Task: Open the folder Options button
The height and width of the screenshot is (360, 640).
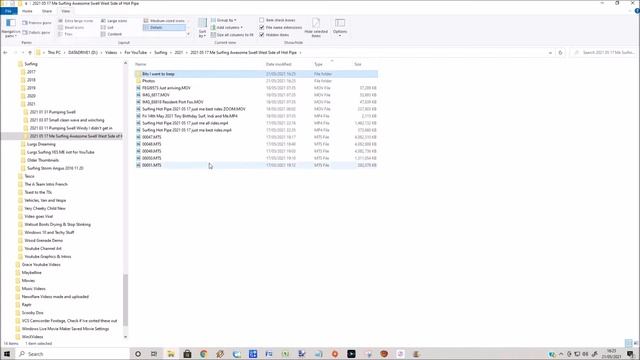Action: coord(340,27)
